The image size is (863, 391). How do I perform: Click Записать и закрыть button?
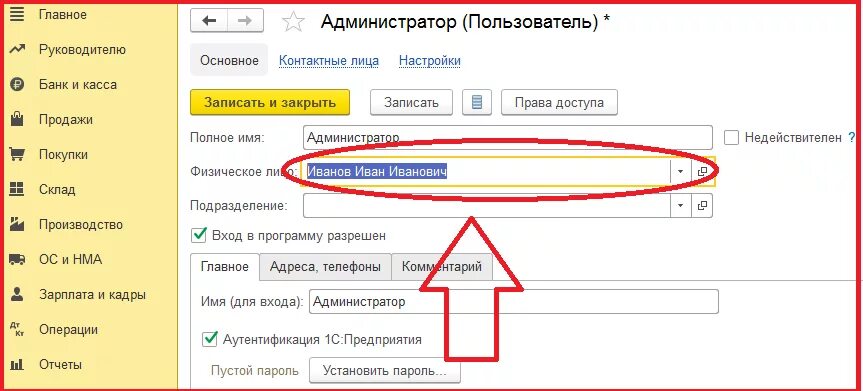coord(270,102)
